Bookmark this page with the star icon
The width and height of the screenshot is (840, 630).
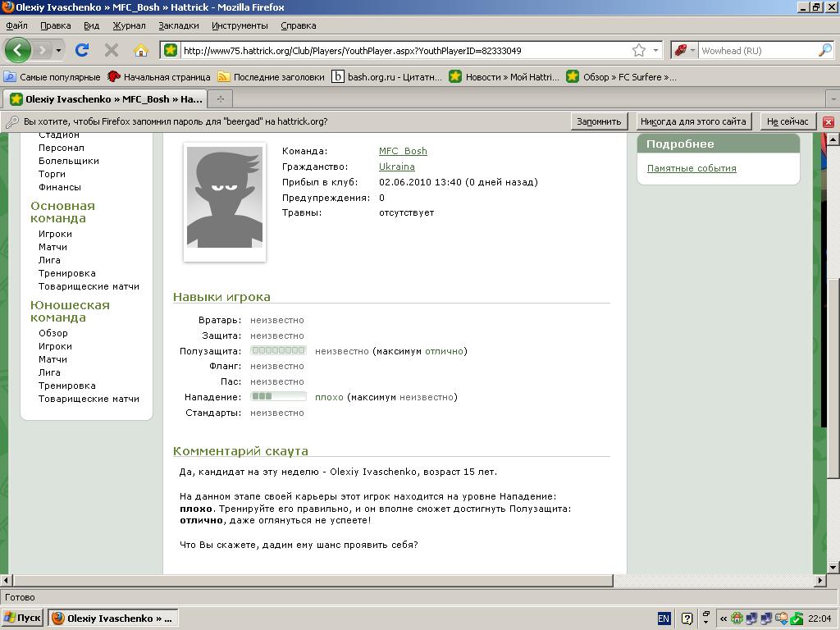pos(638,50)
